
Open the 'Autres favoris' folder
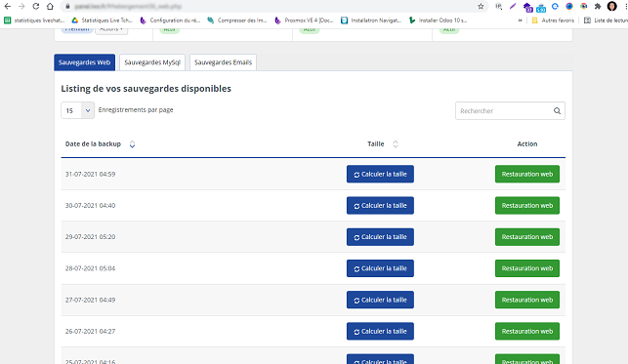(x=553, y=20)
